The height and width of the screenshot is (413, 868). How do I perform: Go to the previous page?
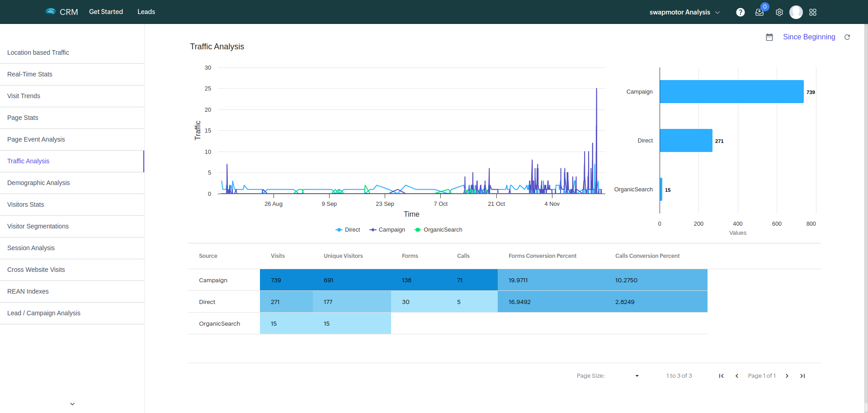737,376
